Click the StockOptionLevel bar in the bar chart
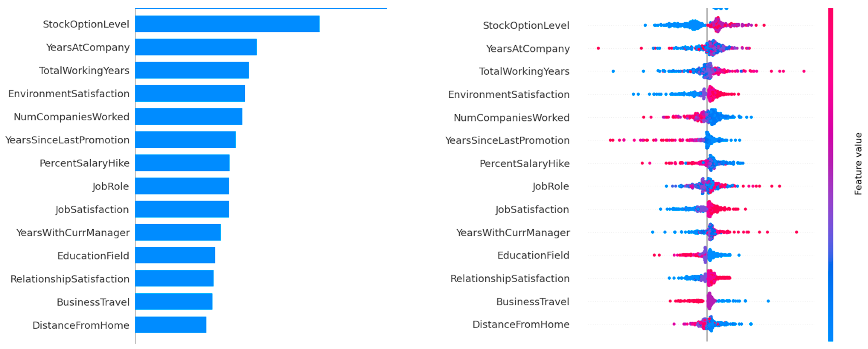 coord(227,24)
